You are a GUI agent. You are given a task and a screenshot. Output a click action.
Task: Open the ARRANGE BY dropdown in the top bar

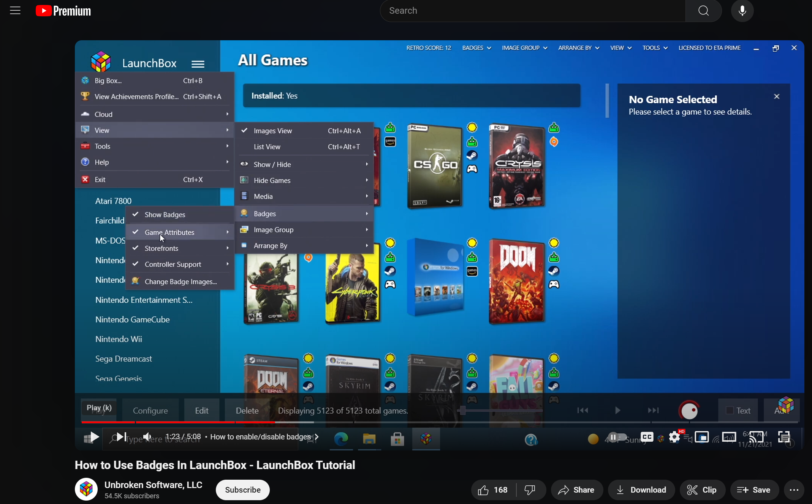point(578,48)
